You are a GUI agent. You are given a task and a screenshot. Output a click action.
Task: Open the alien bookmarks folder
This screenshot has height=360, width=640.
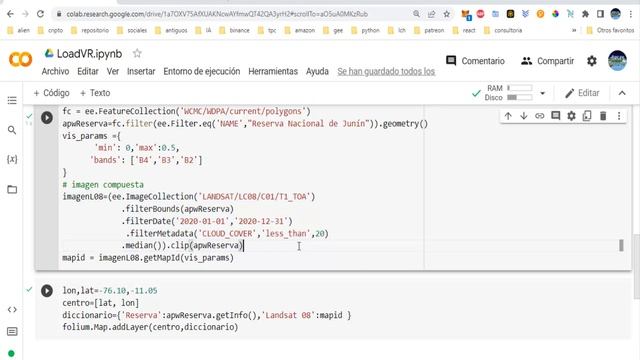(x=19, y=30)
